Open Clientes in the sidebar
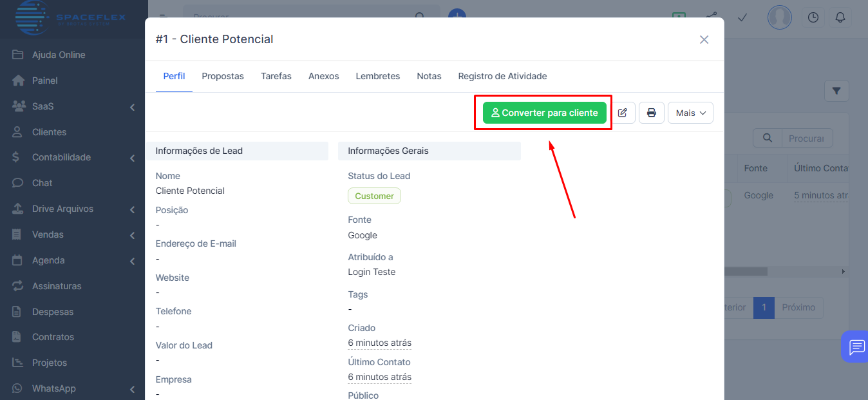Image resolution: width=868 pixels, height=400 pixels. click(x=49, y=132)
